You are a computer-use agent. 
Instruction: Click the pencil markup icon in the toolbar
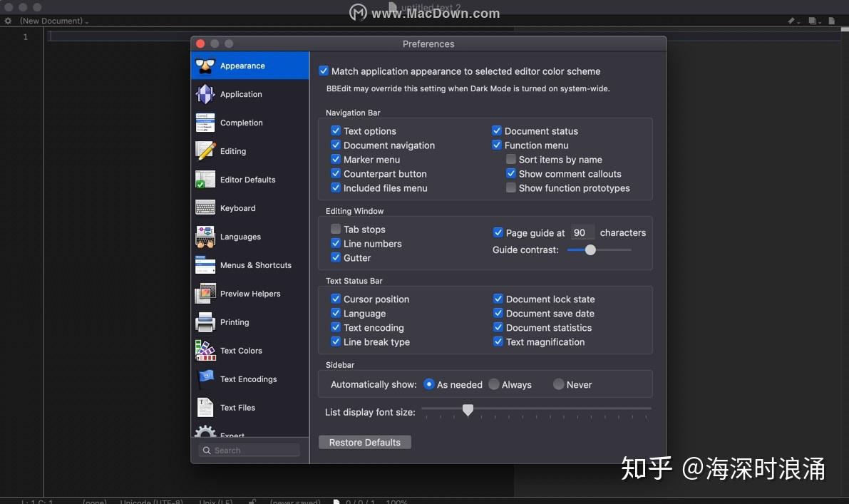791,21
